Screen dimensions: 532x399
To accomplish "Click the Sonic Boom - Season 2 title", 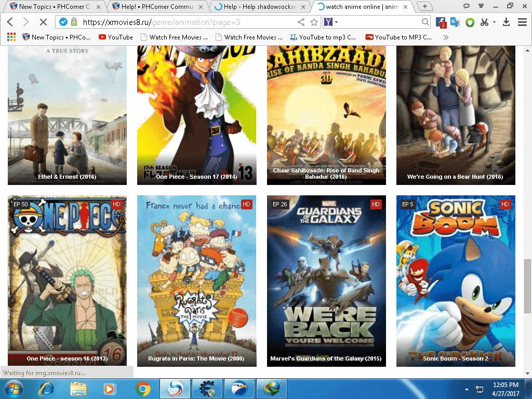I will click(455, 358).
